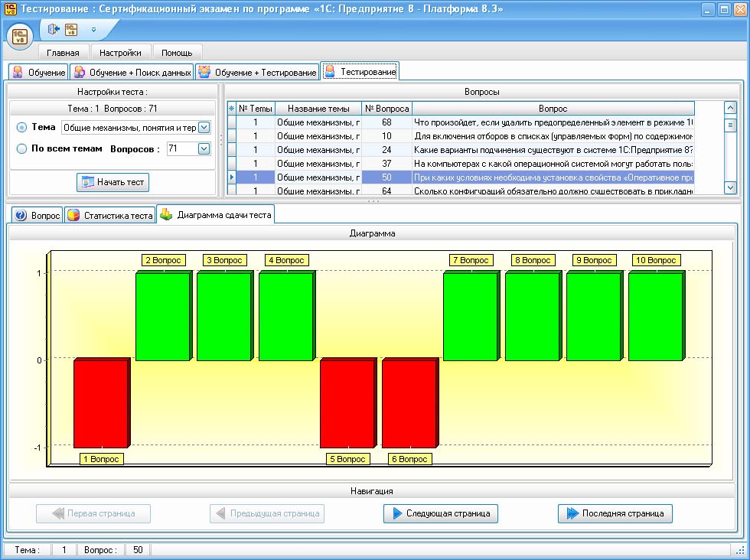Click the green bar for 10 Вопрос
The height and width of the screenshot is (560, 750).
coord(657,316)
